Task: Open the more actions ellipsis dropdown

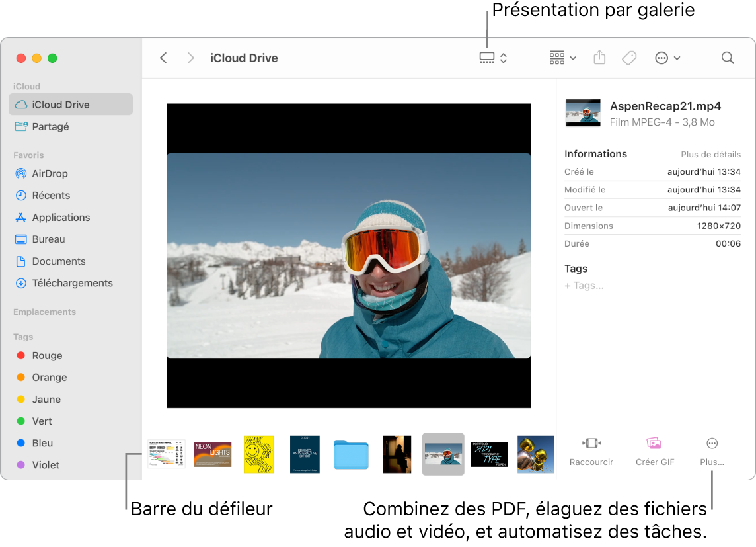Action: click(x=667, y=58)
